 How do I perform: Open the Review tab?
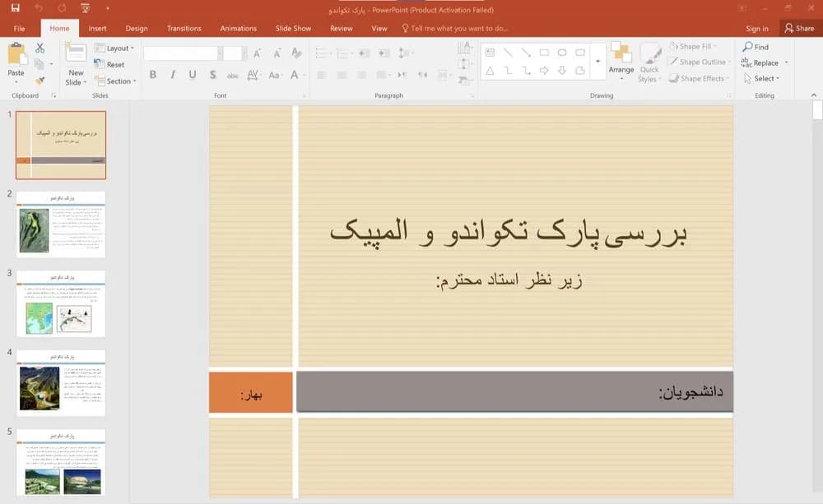click(342, 28)
